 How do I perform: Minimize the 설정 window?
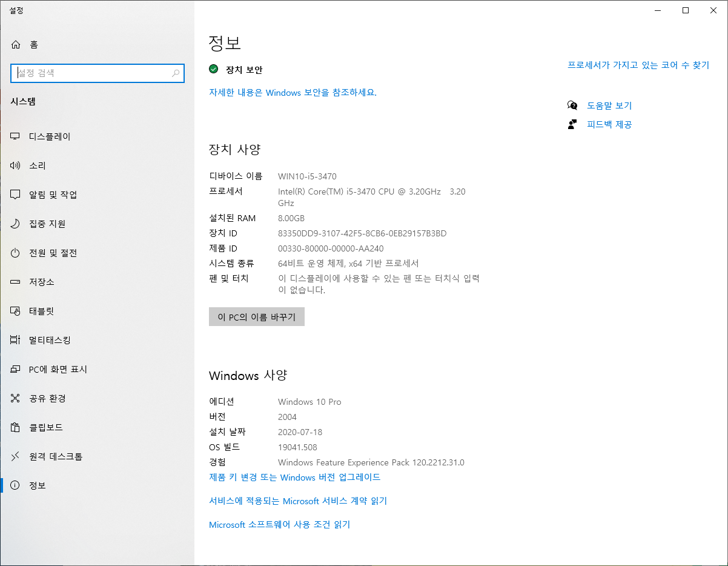pyautogui.click(x=658, y=10)
